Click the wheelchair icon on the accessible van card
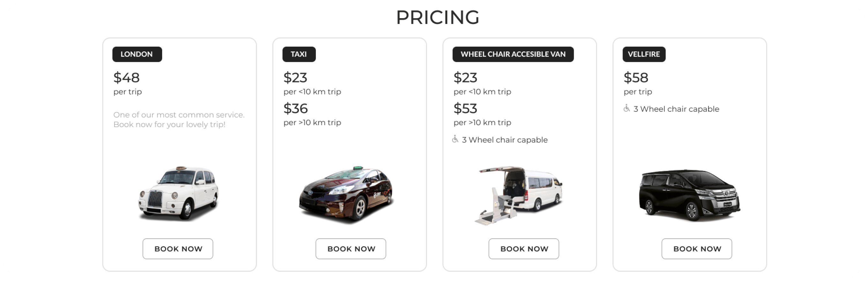 click(456, 139)
